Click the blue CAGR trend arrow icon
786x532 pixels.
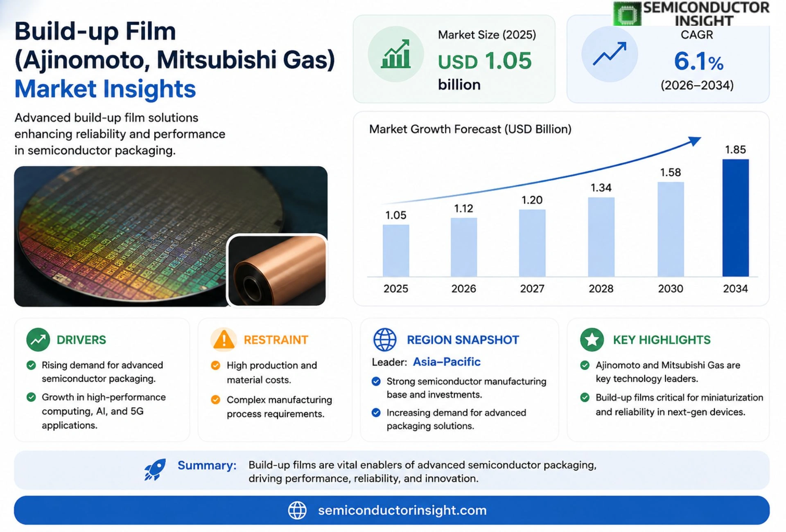(610, 54)
